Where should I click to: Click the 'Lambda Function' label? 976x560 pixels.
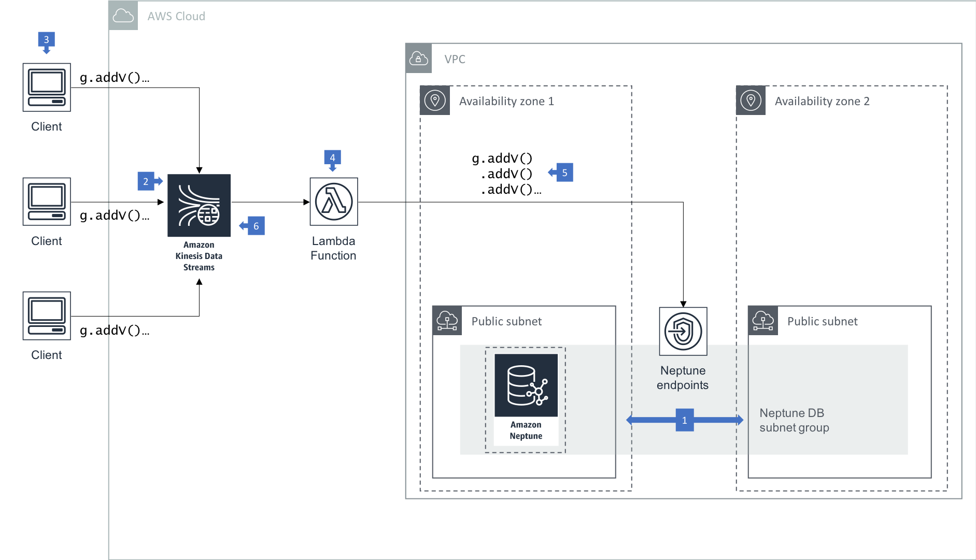(333, 248)
